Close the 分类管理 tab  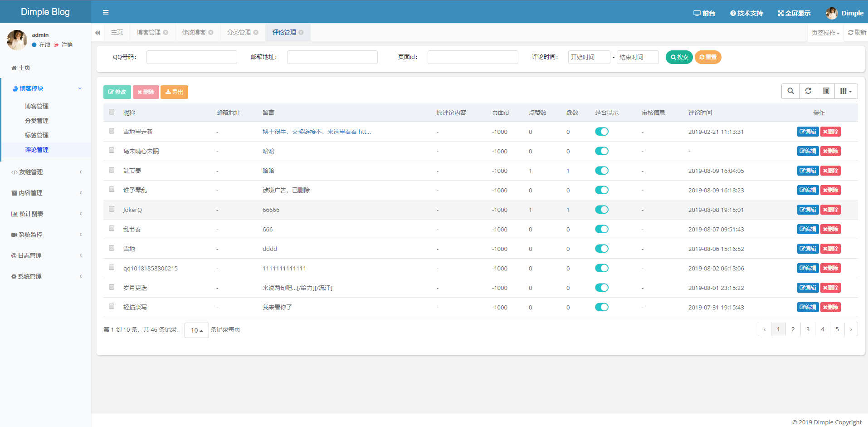click(x=256, y=32)
